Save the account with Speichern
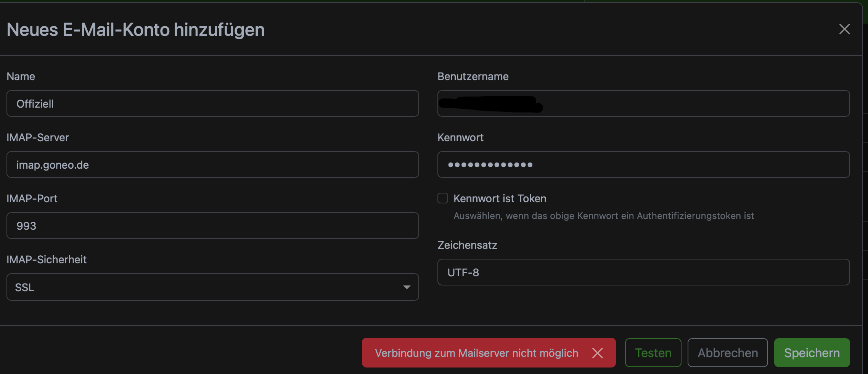This screenshot has width=868, height=374. coord(812,353)
